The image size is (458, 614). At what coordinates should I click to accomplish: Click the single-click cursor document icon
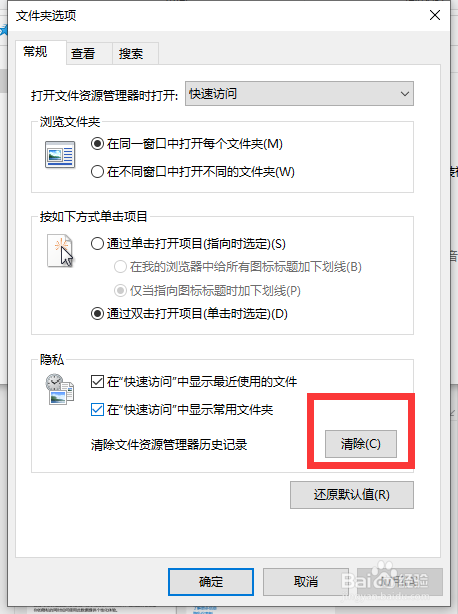(60, 251)
